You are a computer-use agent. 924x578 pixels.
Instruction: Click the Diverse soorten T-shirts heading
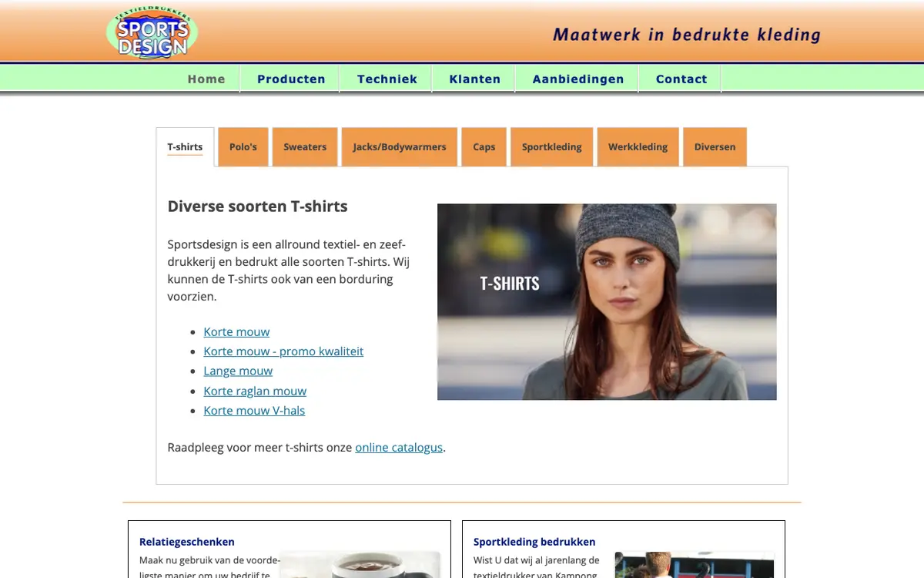click(x=258, y=207)
